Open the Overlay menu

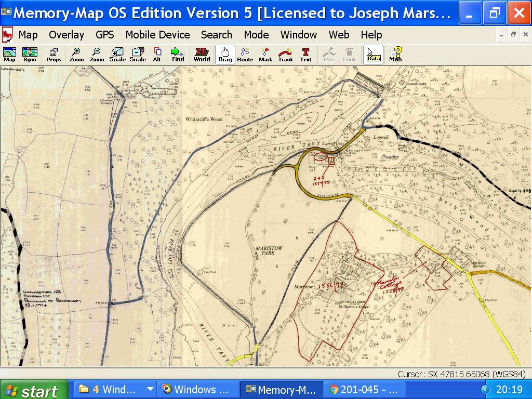pyautogui.click(x=66, y=35)
